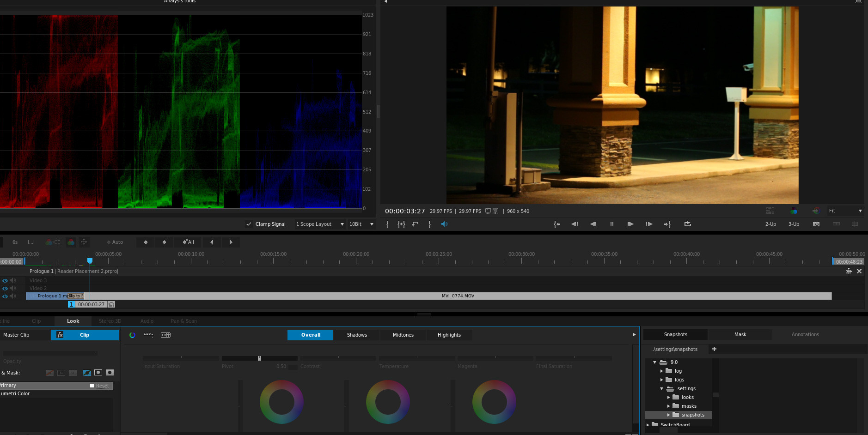Collapse the settings folder
Screen dimensions: 868x435
(661, 389)
